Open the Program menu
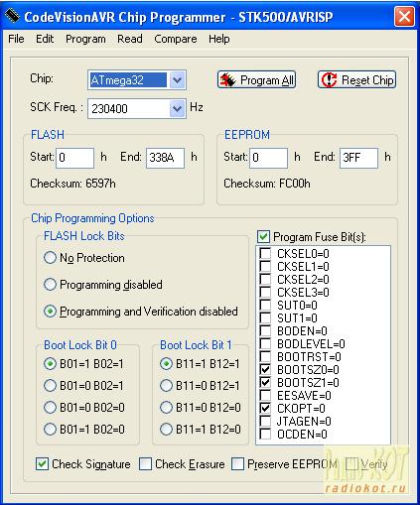 (x=85, y=39)
